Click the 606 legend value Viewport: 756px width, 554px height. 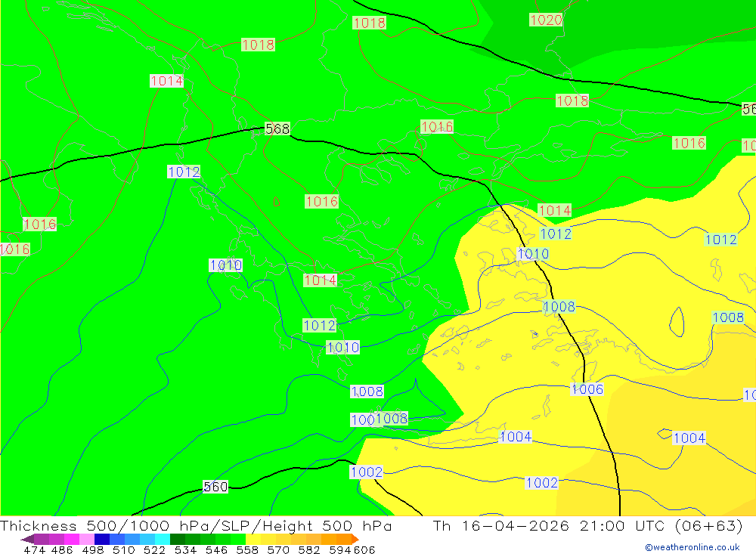[x=364, y=549]
